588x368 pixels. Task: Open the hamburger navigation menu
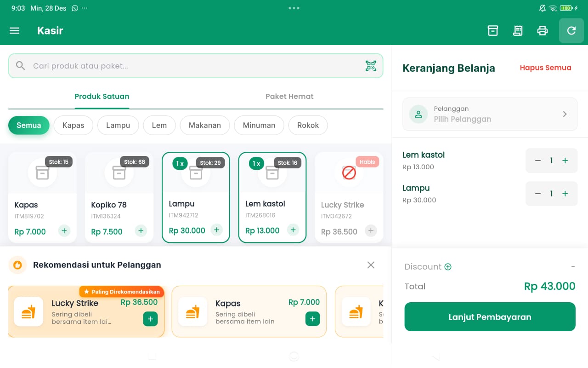[14, 30]
